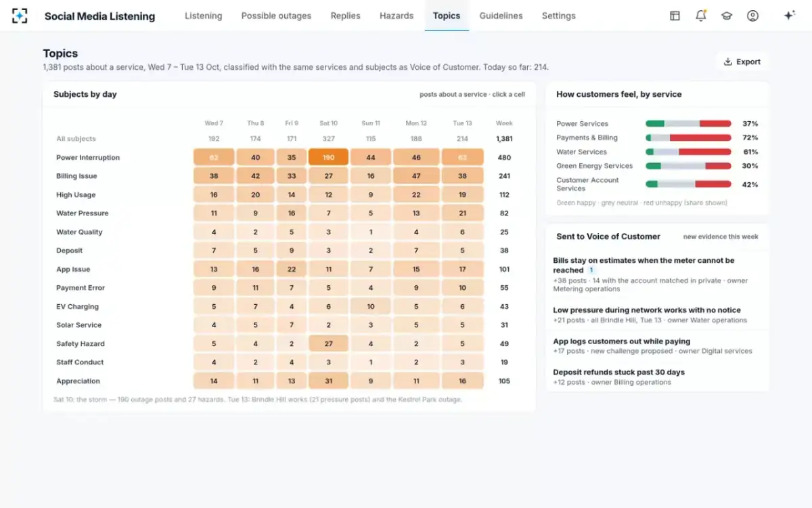Click the 'Solar Service' row label
Screen dimensions: 812x508
[78, 325]
